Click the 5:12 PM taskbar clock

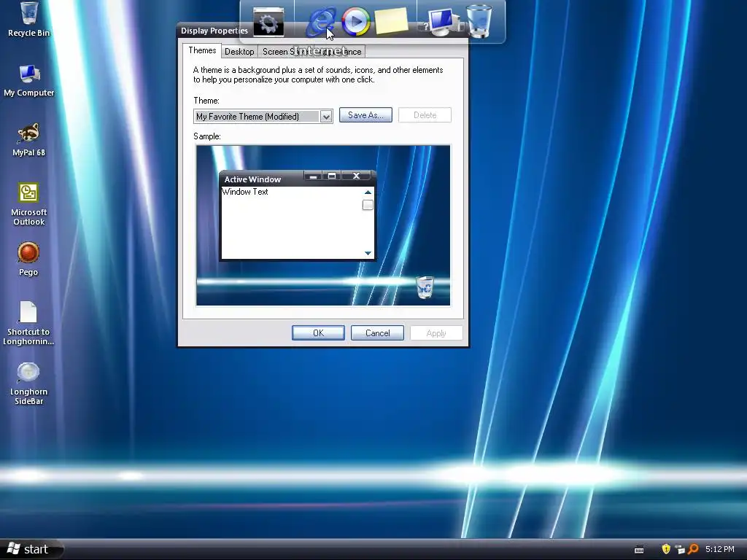(x=720, y=549)
